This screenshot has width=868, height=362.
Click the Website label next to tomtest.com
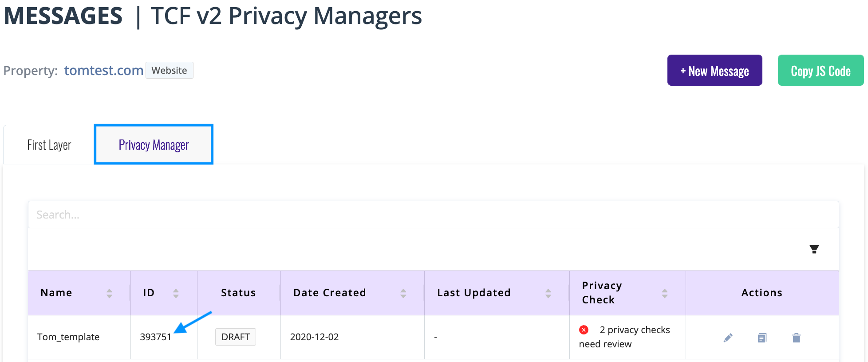(x=169, y=70)
